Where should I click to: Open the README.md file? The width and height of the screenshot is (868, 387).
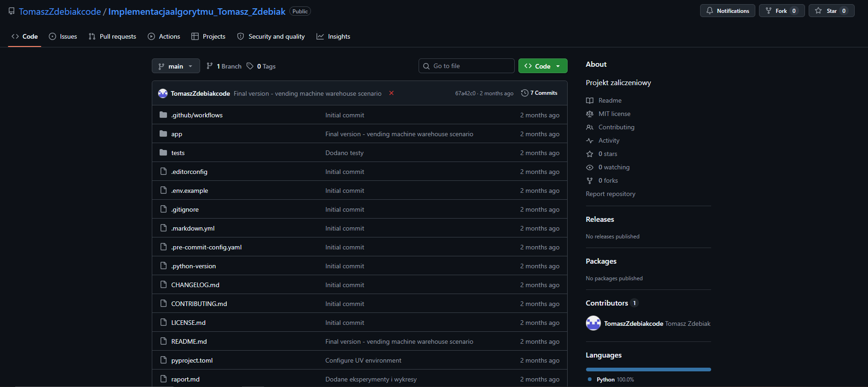coord(189,341)
